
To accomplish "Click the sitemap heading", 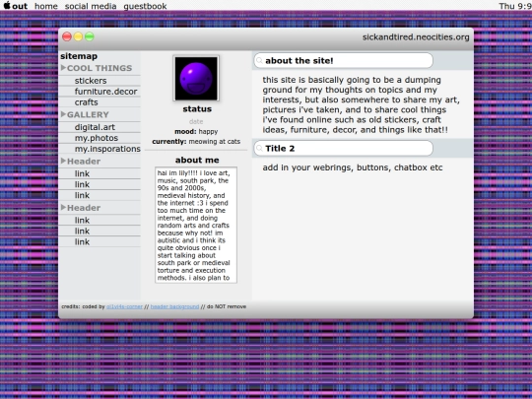I will coord(79,56).
